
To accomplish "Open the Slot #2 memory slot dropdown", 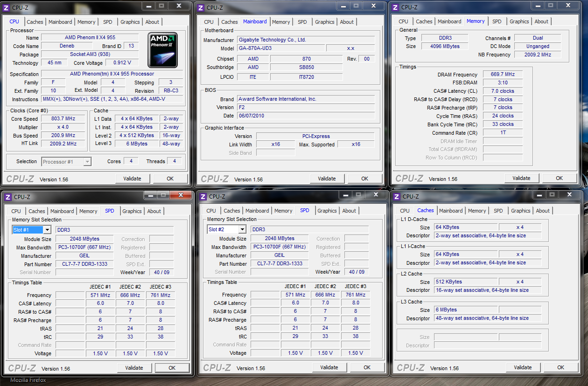I will (x=242, y=229).
